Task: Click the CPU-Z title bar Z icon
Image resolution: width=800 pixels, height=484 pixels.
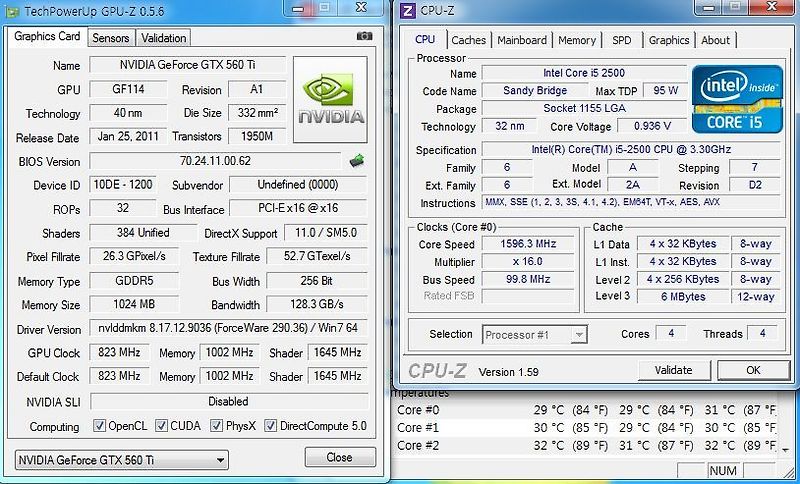Action: (x=407, y=10)
